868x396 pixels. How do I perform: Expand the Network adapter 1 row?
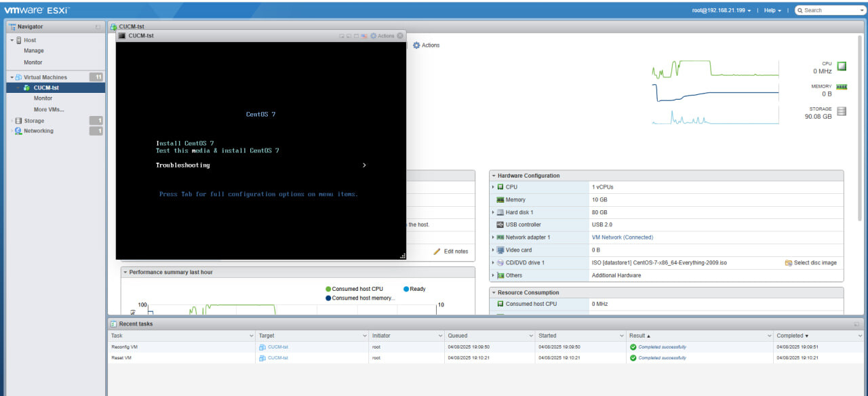[494, 237]
